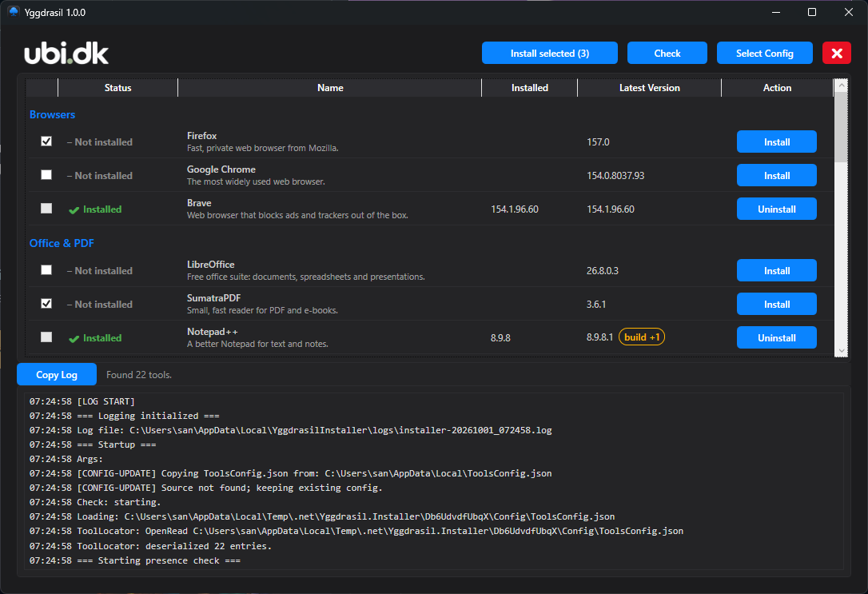Viewport: 868px width, 594px height.
Task: Click the Latest Version column header
Action: (649, 87)
